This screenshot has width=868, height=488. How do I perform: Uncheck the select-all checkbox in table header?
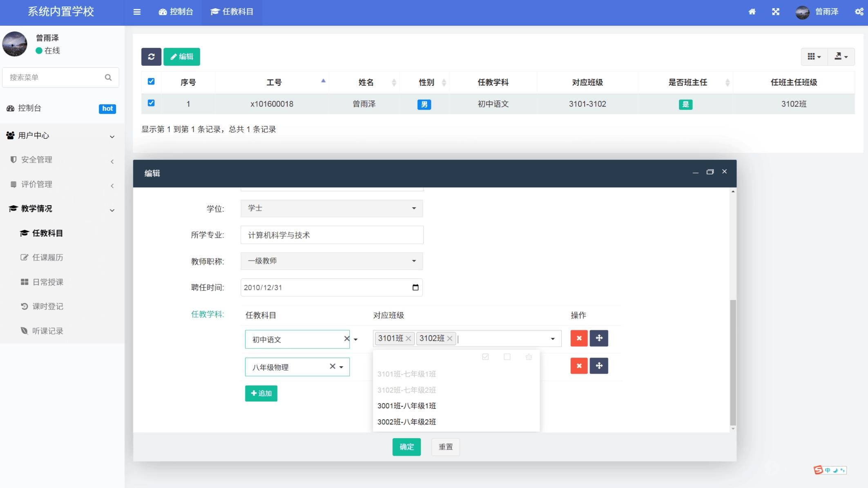tap(151, 81)
